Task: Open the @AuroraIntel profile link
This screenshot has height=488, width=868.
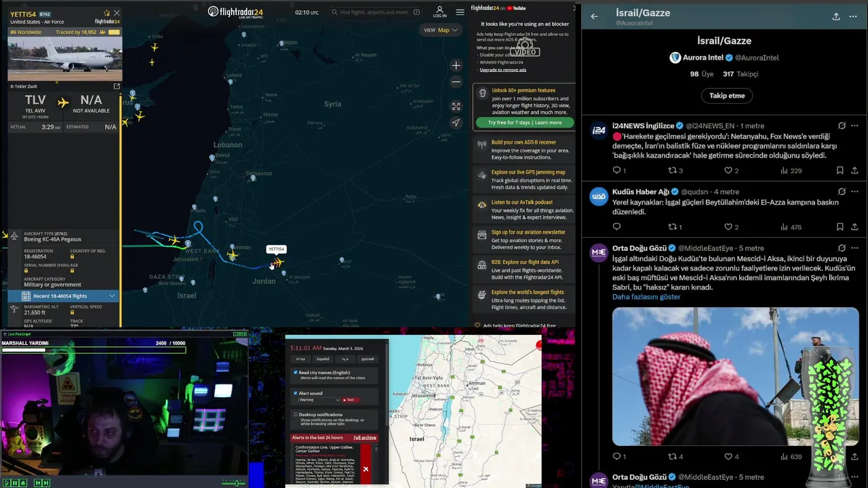Action: click(x=757, y=58)
